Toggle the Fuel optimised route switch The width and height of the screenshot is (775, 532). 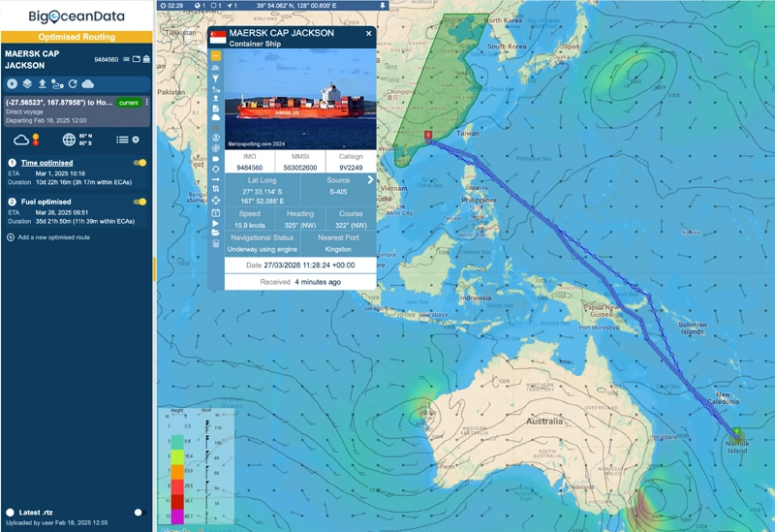coord(140,202)
